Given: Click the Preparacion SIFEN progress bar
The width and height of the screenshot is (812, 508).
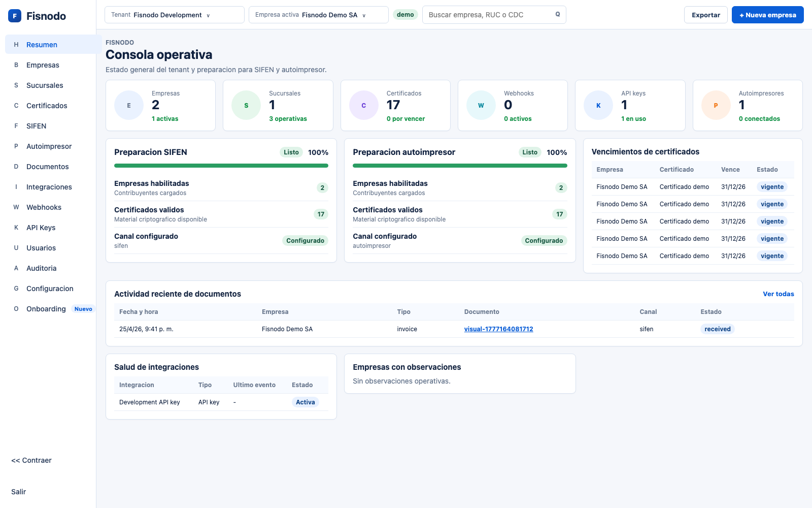Looking at the screenshot, I should (x=221, y=166).
